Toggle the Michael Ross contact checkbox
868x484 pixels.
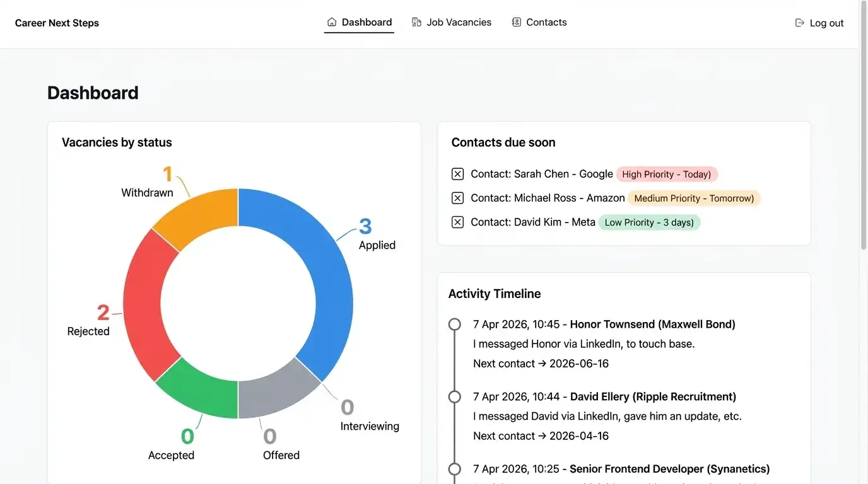pyautogui.click(x=458, y=199)
